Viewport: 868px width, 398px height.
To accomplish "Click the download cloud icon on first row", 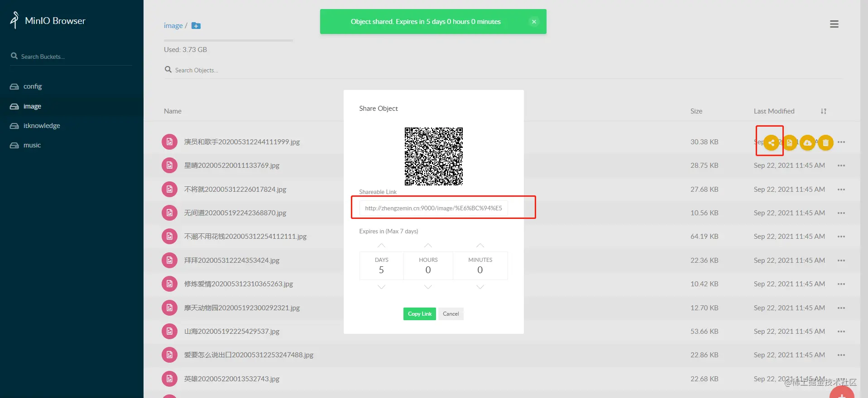I will coord(807,142).
